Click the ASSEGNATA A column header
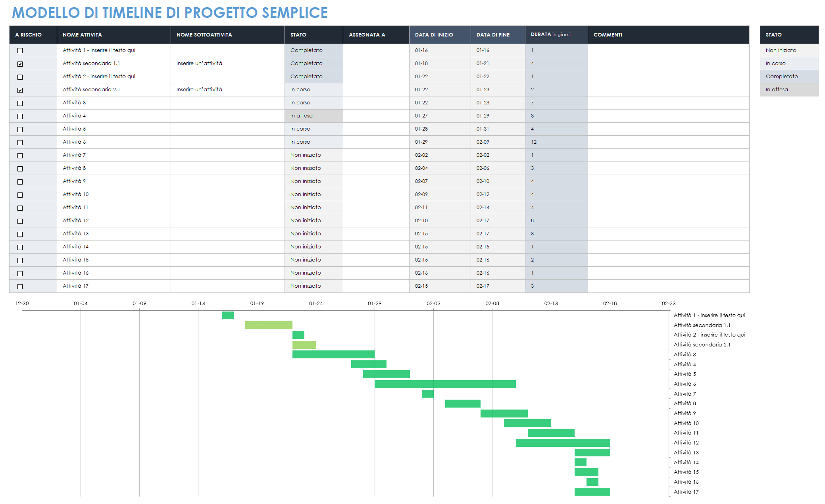This screenshot has height=504, width=825. click(376, 35)
